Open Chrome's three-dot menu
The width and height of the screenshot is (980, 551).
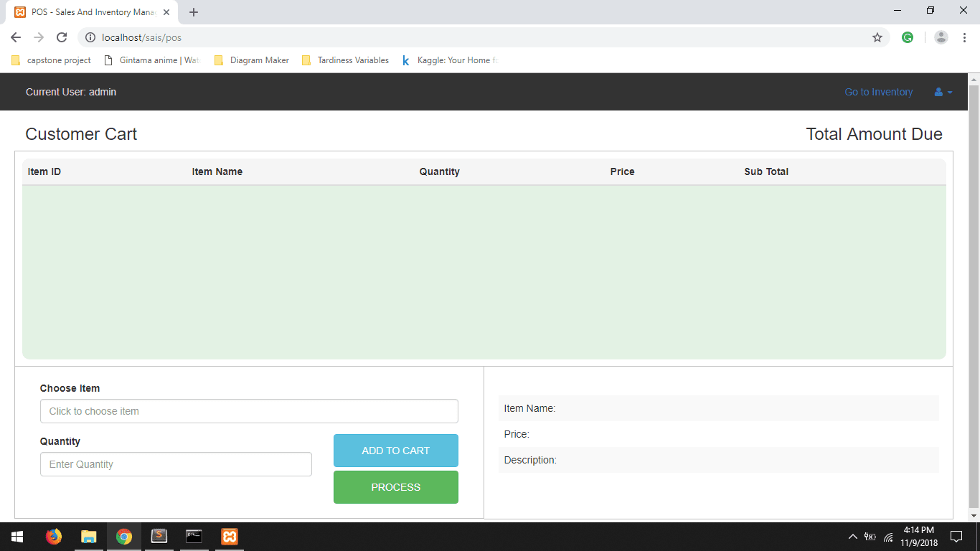point(963,37)
